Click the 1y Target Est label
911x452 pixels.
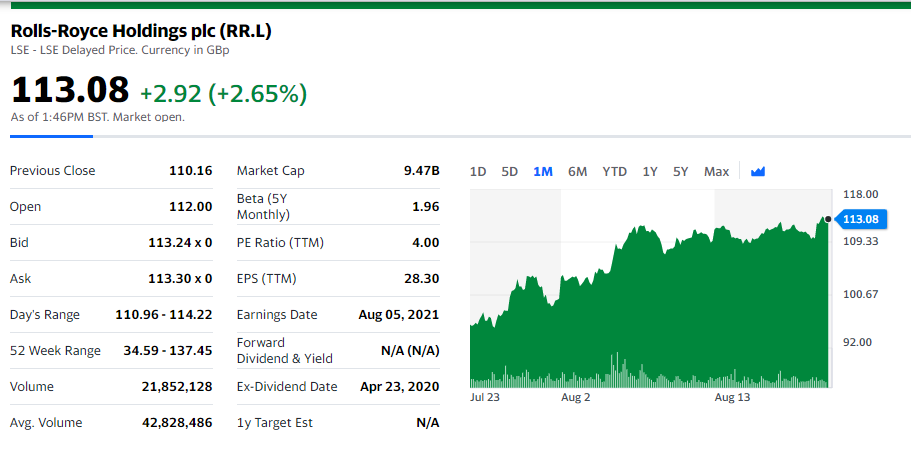pyautogui.click(x=274, y=423)
